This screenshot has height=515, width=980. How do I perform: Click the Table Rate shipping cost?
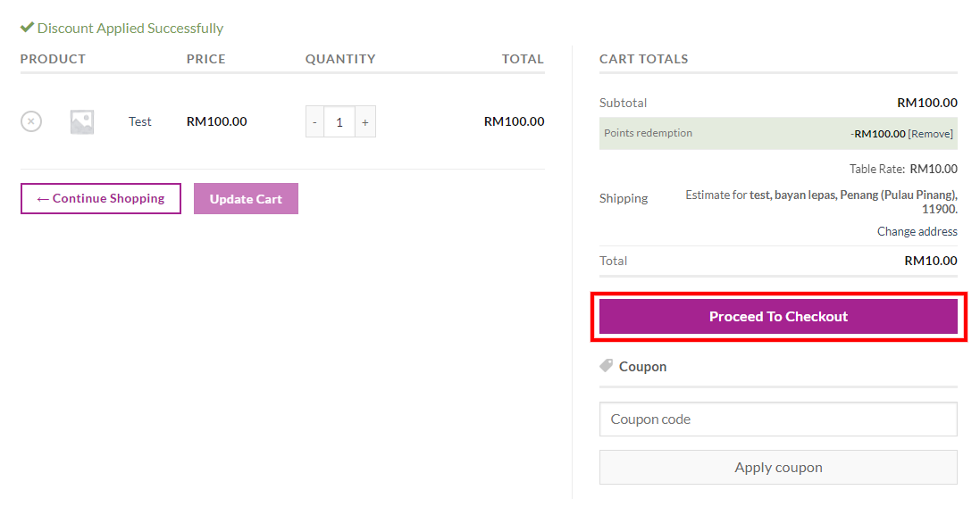933,169
